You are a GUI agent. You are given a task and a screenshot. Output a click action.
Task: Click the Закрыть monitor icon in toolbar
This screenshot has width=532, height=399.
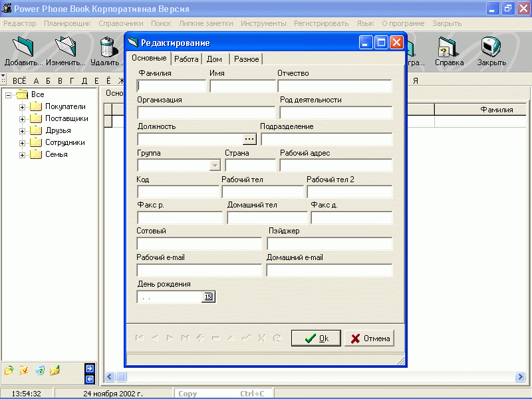click(x=491, y=47)
